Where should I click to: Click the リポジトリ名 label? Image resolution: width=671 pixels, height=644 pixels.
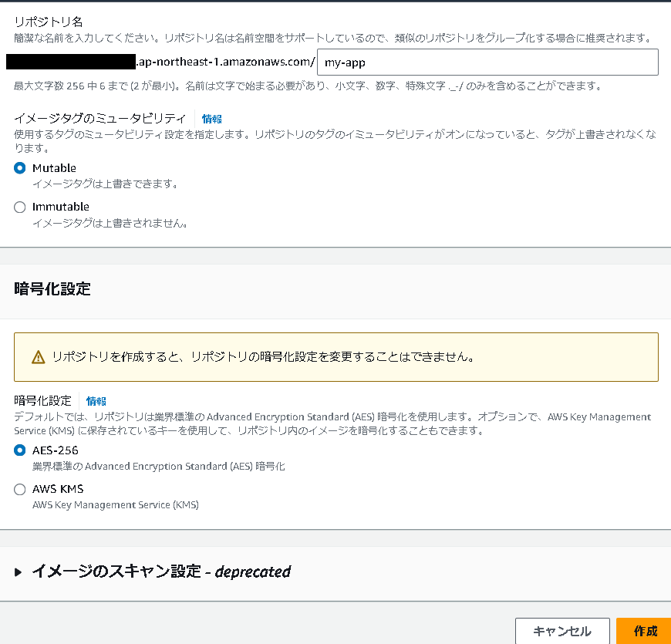[x=49, y=22]
